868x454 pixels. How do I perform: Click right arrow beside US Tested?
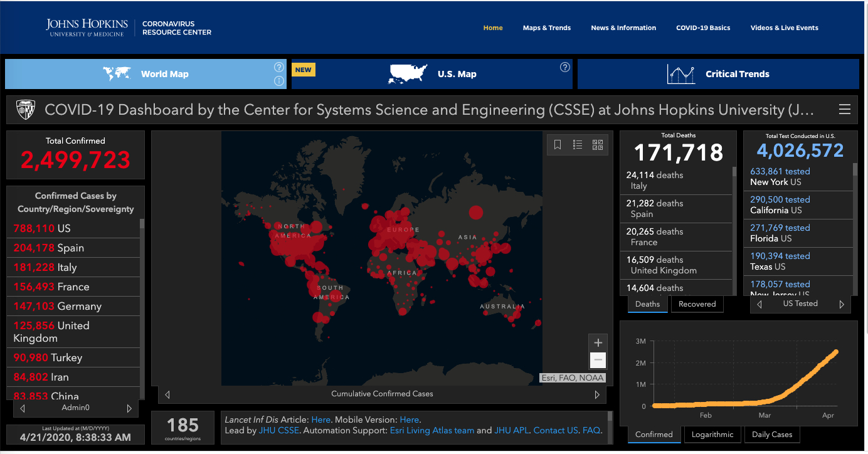842,304
